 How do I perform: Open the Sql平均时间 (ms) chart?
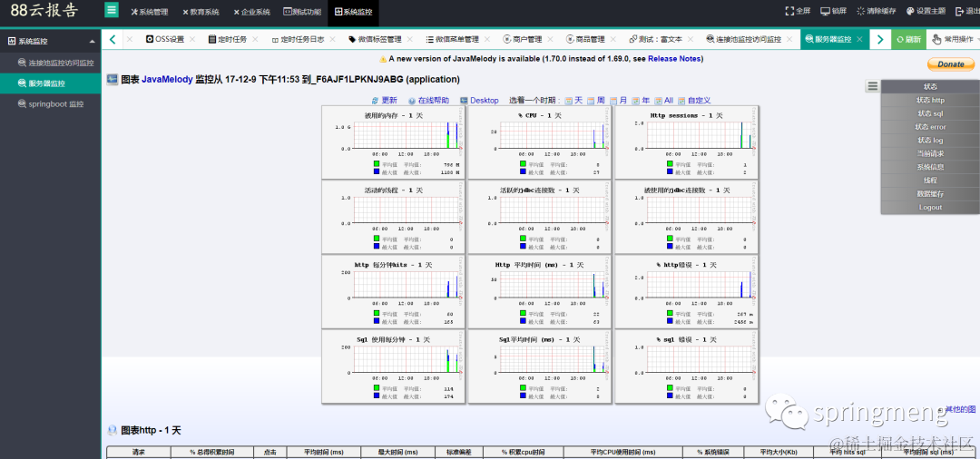[539, 366]
